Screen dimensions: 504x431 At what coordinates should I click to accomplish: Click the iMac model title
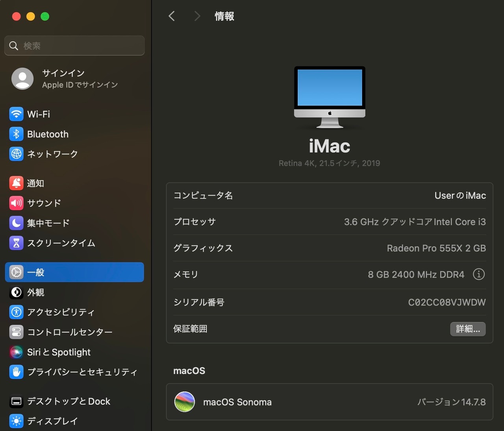click(330, 146)
